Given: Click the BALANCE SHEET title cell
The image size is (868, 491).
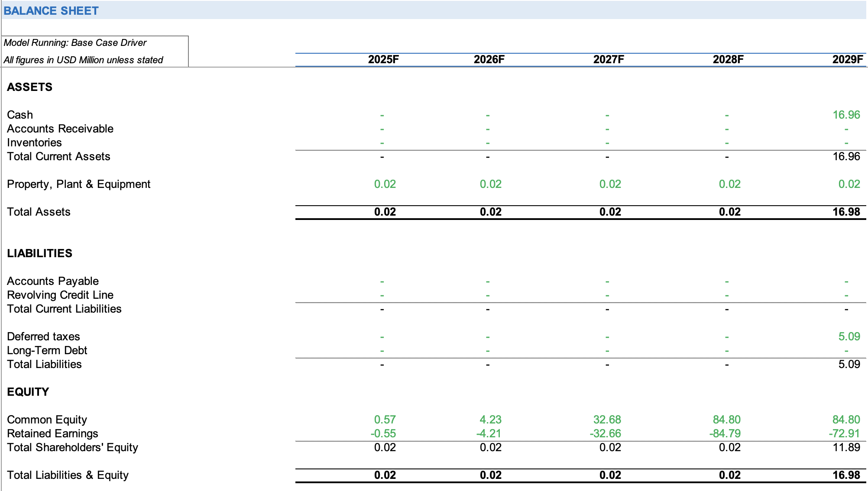Looking at the screenshot, I should coord(51,11).
